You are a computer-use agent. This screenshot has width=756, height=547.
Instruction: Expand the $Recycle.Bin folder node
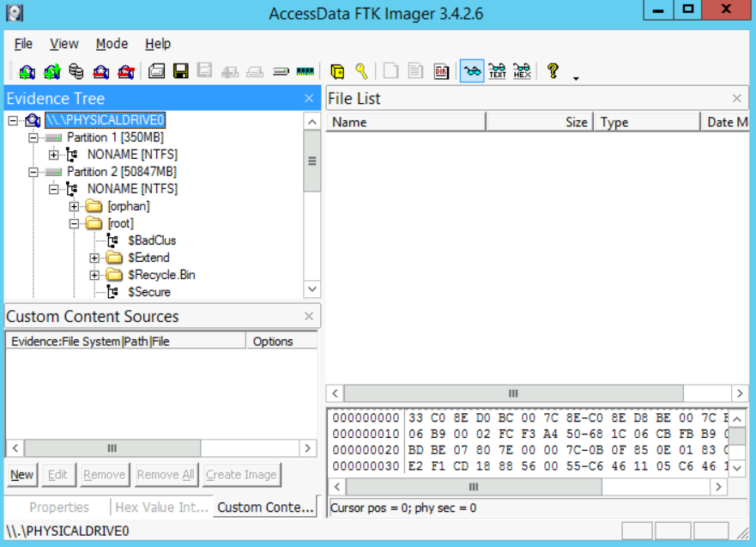coord(94,275)
